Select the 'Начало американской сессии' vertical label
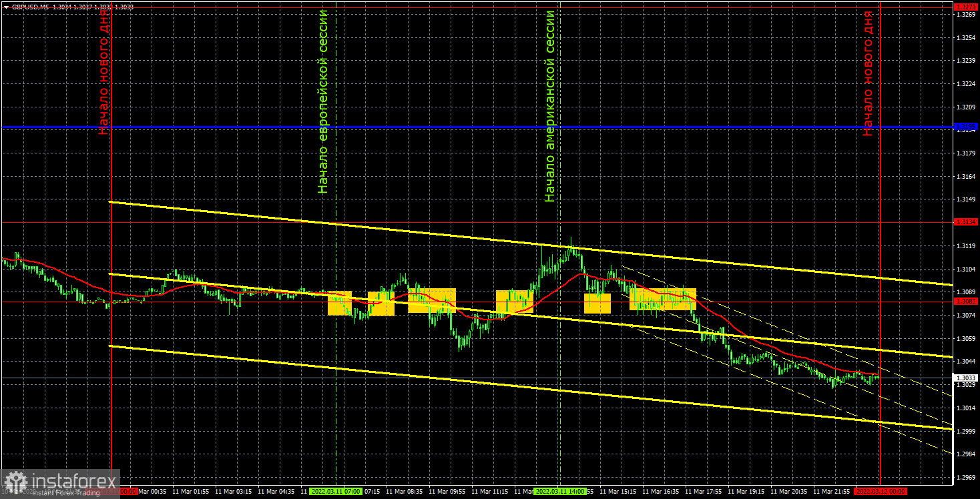The height and width of the screenshot is (499, 980). point(549,105)
